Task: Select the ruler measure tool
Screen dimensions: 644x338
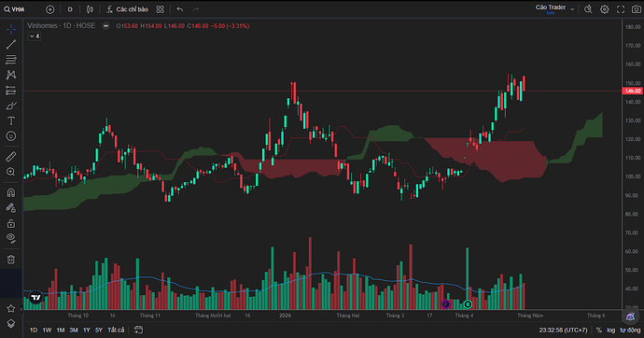Action: click(11, 157)
